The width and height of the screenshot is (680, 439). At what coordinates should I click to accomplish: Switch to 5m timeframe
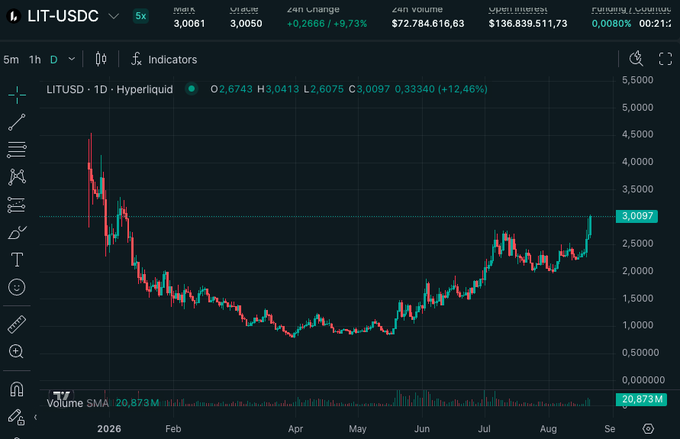point(11,59)
